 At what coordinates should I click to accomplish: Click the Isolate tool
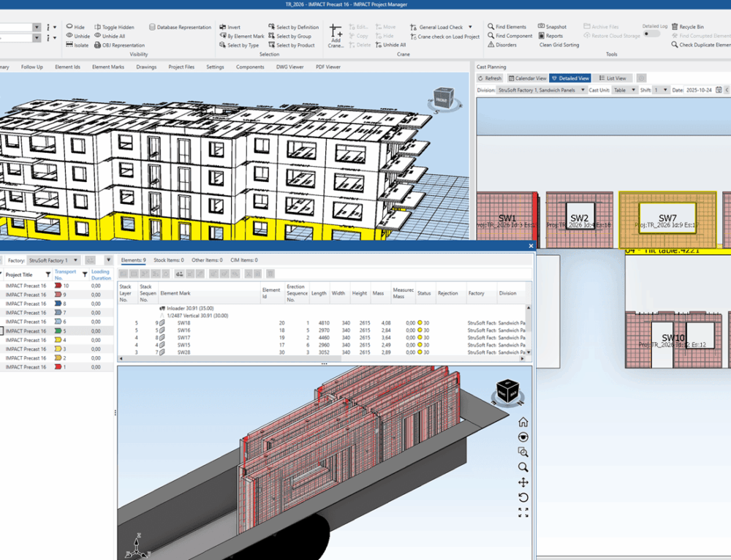pos(77,45)
